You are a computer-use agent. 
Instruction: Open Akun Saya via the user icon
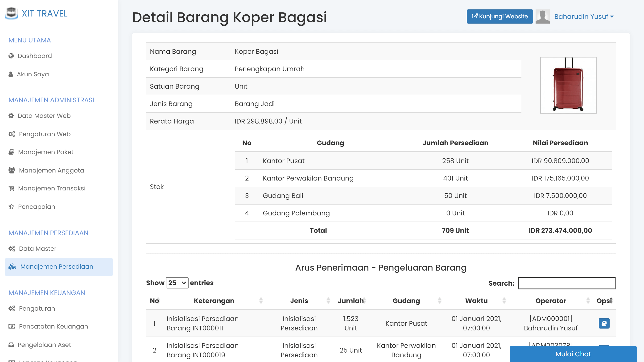(x=11, y=74)
